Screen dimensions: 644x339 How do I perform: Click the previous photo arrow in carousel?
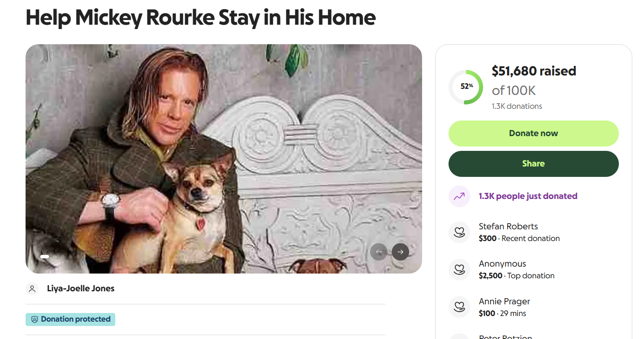point(379,252)
